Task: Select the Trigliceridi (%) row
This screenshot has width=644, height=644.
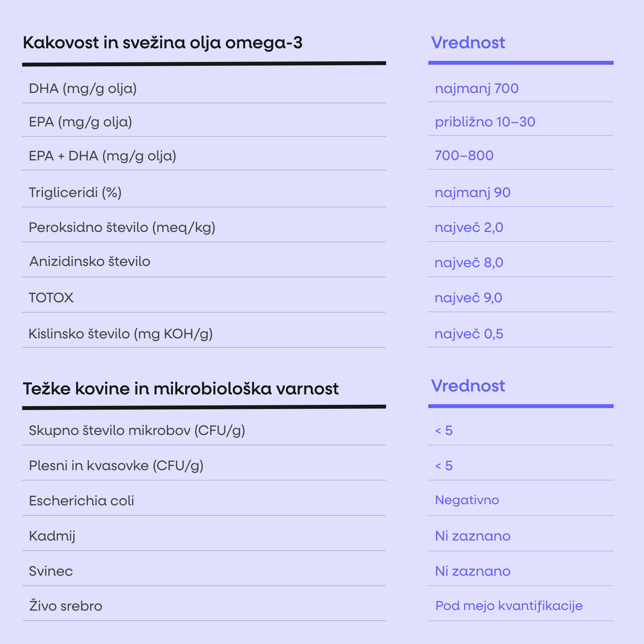Action: tap(204, 192)
